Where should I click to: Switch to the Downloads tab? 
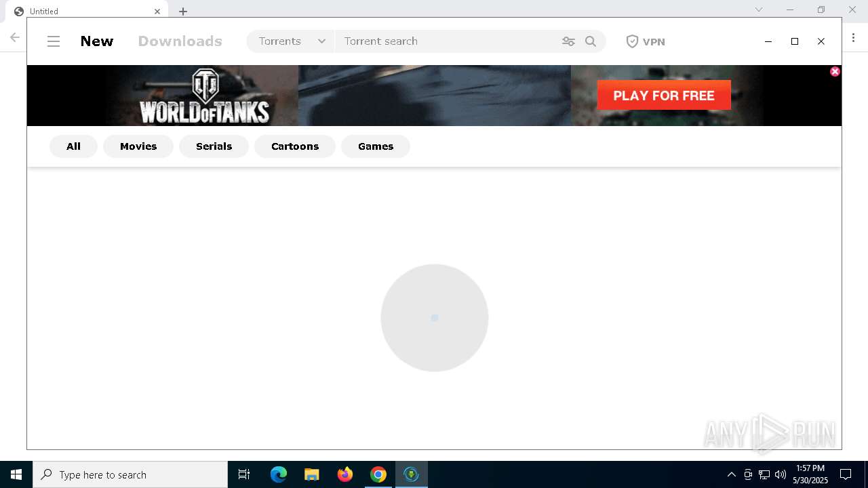[180, 41]
